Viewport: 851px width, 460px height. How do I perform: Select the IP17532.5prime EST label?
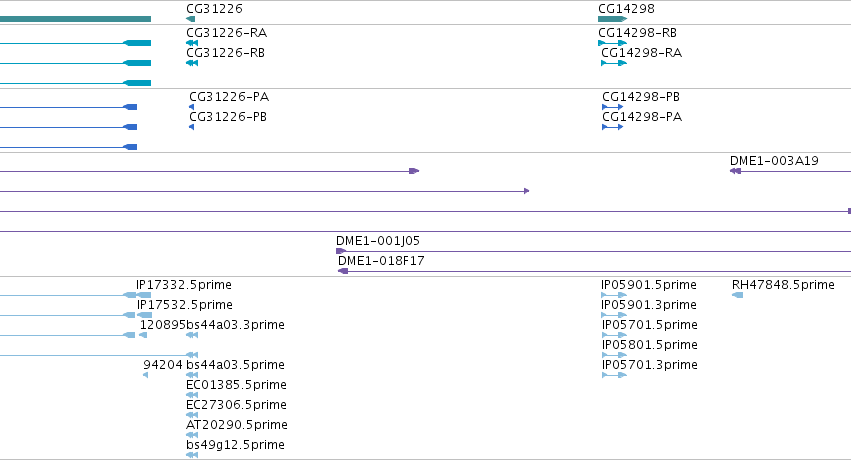185,305
